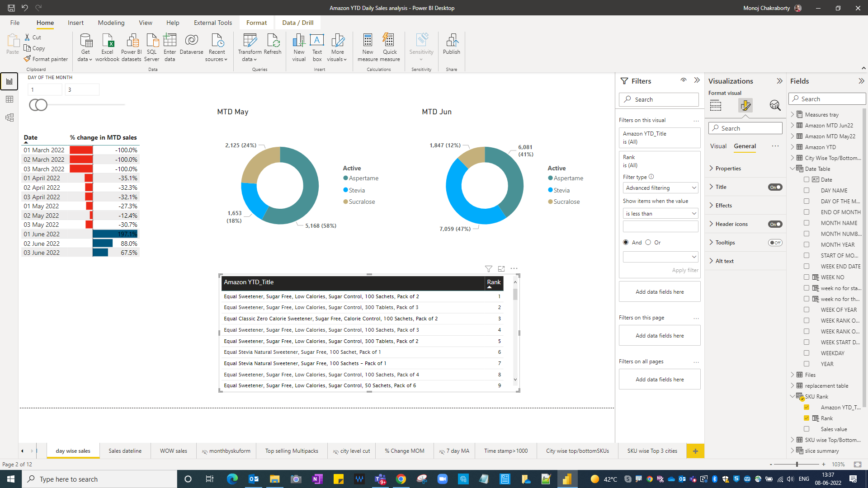Screen dimensions: 868x488
Task: Add a new report page
Action: [x=695, y=451]
